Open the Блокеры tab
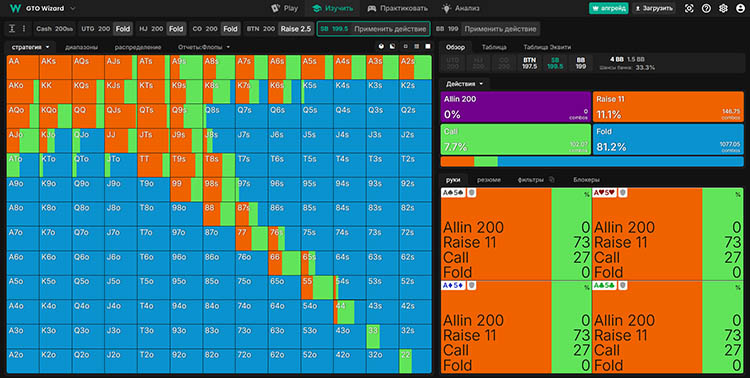Image resolution: width=750 pixels, height=378 pixels. click(x=586, y=180)
